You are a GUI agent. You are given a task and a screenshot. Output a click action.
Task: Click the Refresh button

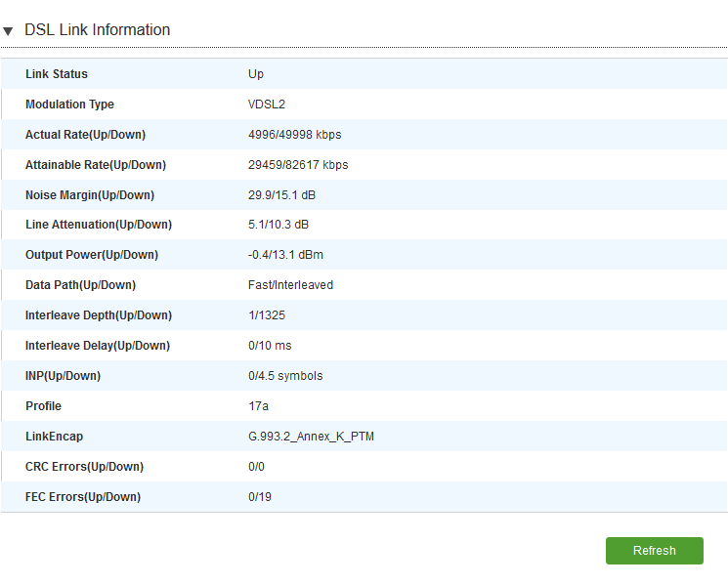click(x=654, y=551)
